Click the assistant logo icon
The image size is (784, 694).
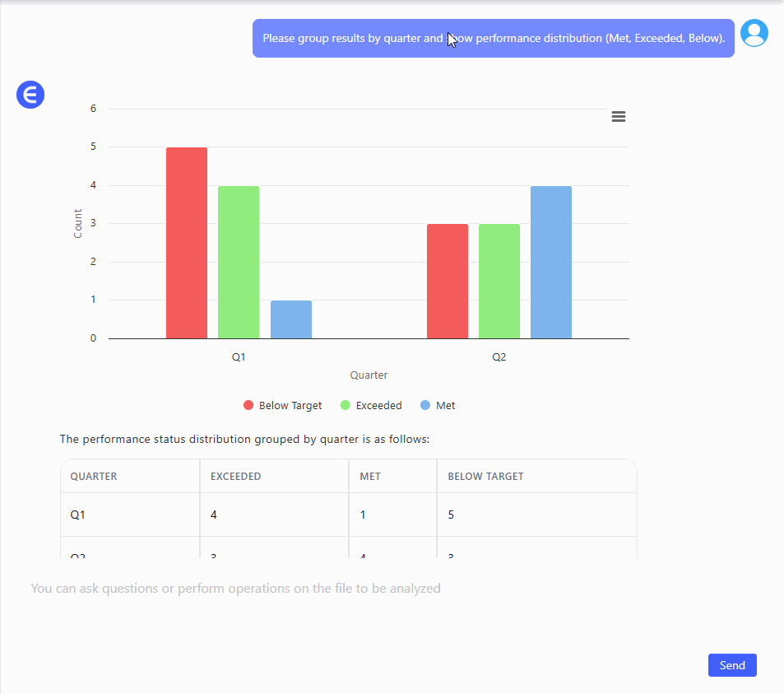pos(30,95)
